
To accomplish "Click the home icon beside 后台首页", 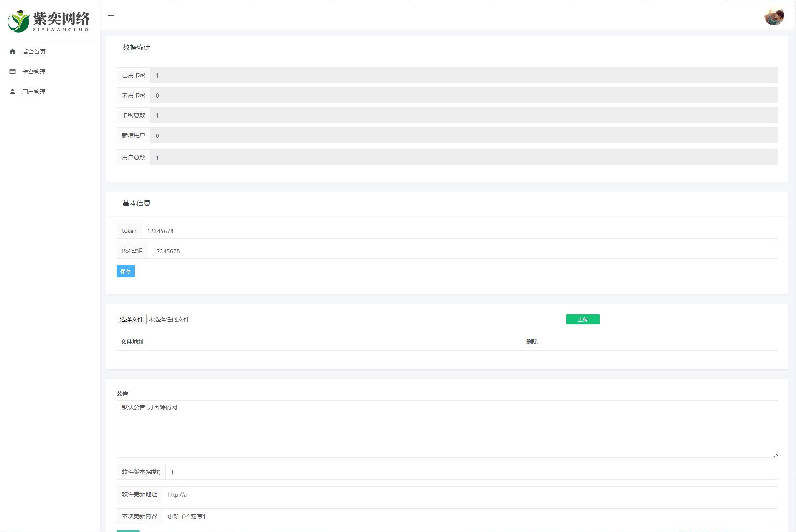I will click(x=13, y=51).
